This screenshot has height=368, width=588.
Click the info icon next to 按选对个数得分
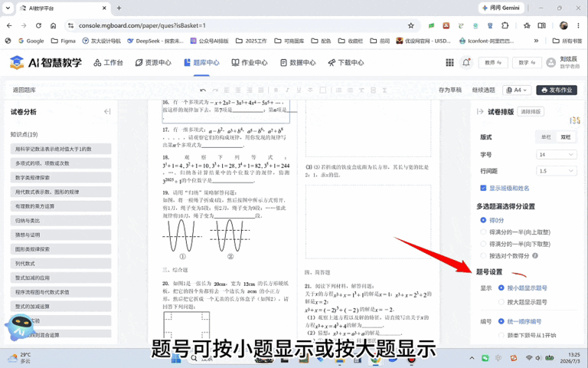point(535,256)
